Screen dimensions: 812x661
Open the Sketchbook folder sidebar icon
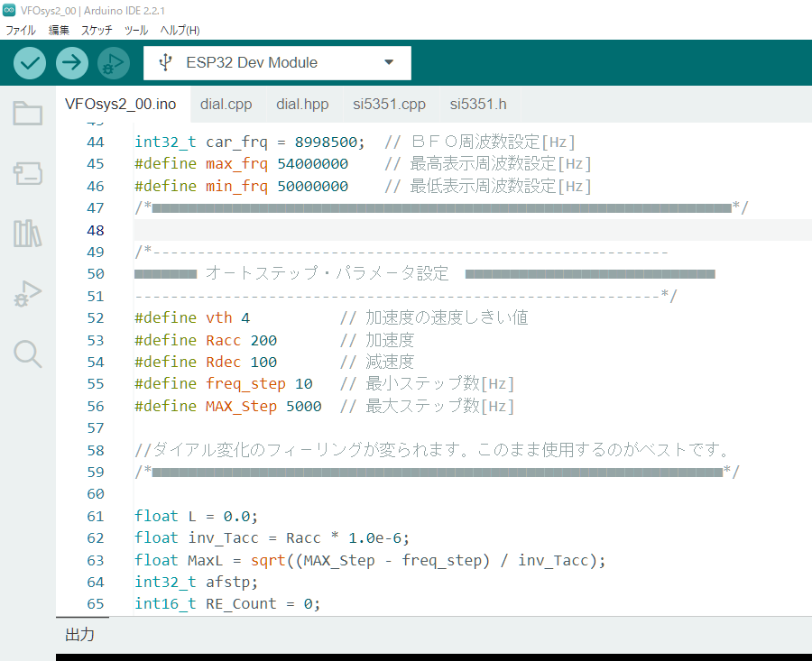pyautogui.click(x=27, y=113)
